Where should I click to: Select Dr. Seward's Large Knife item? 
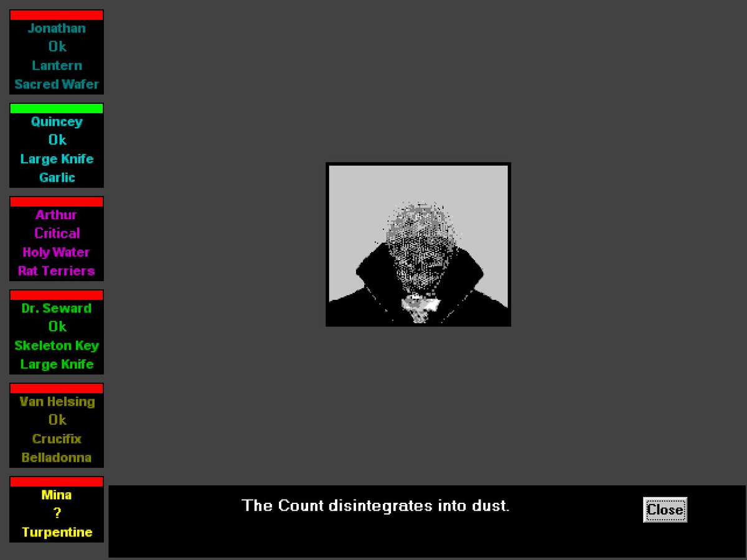[57, 364]
